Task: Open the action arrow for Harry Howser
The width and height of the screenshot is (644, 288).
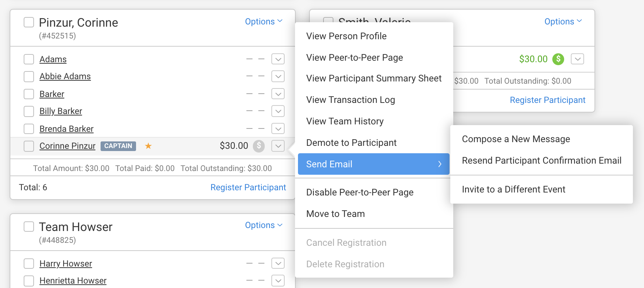Action: click(278, 264)
